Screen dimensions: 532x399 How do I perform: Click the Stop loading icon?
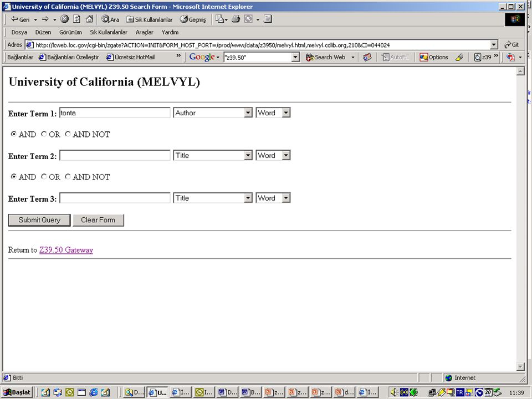coord(64,19)
